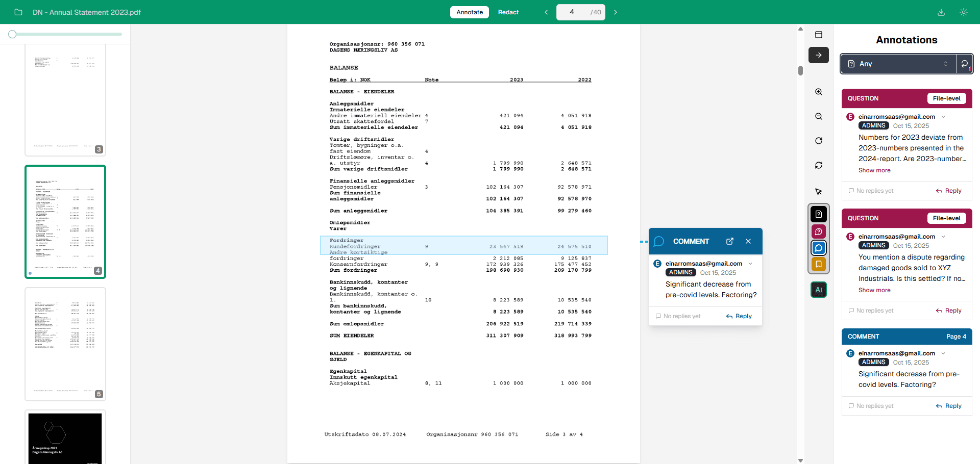The image size is (980, 464).
Task: Open the Any annotation type dropdown
Action: (898, 64)
